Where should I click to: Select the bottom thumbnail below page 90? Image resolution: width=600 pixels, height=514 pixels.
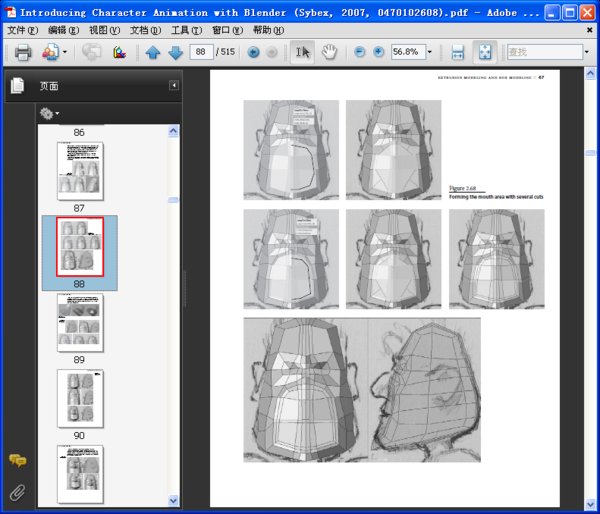tap(80, 474)
